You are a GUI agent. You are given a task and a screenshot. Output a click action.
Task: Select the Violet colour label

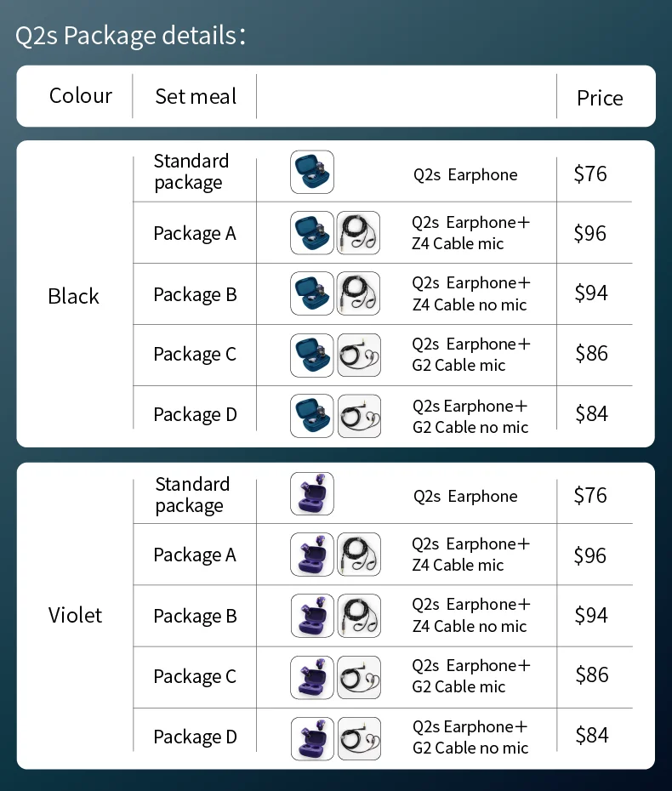[x=75, y=615]
